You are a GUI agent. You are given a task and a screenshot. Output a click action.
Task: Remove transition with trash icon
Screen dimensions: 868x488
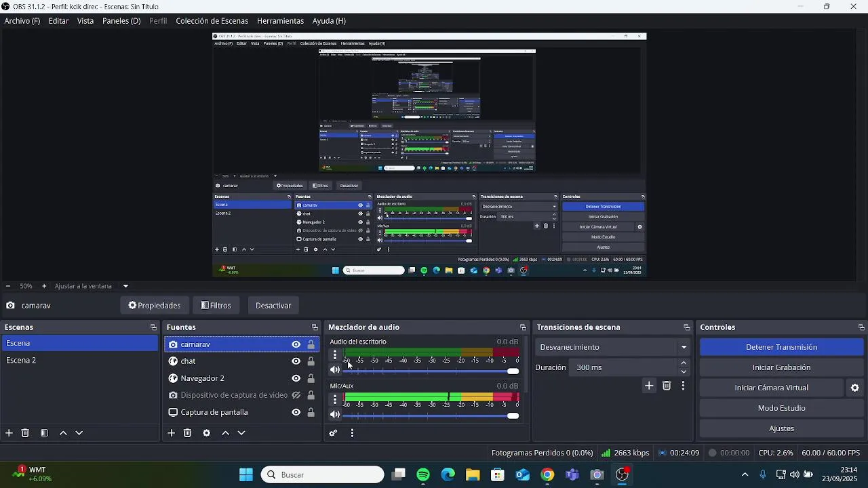(667, 386)
